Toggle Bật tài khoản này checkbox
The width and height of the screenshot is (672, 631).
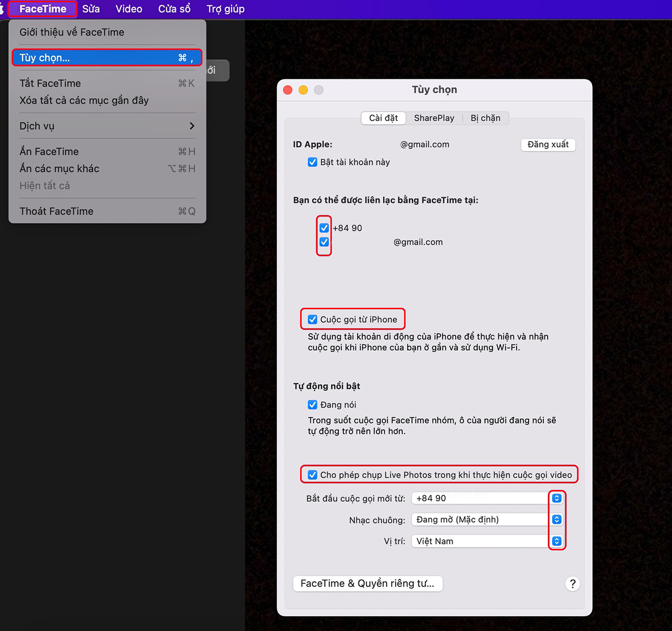(x=312, y=162)
